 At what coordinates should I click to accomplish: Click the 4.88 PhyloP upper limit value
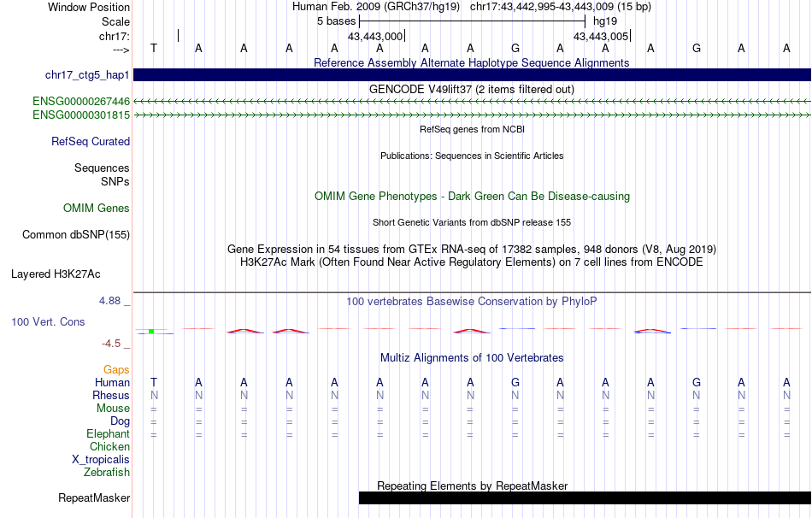(x=109, y=301)
